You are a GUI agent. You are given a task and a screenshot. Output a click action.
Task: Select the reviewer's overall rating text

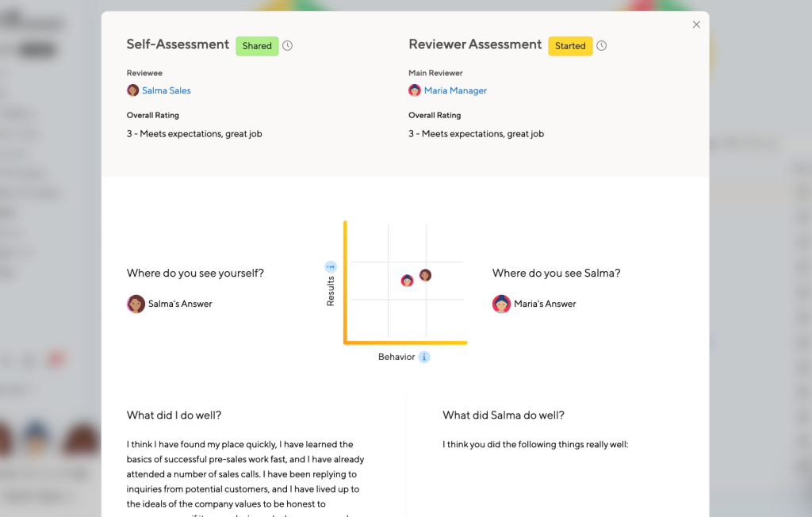coord(476,134)
